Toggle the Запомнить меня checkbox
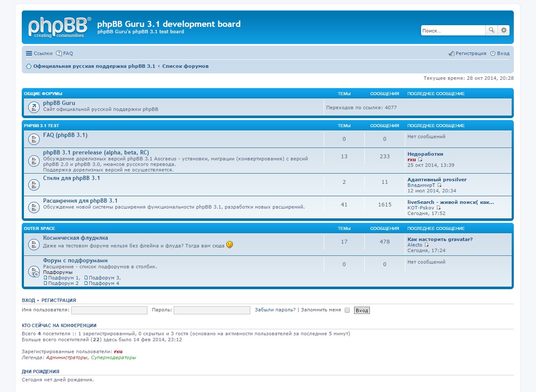 pos(347,310)
